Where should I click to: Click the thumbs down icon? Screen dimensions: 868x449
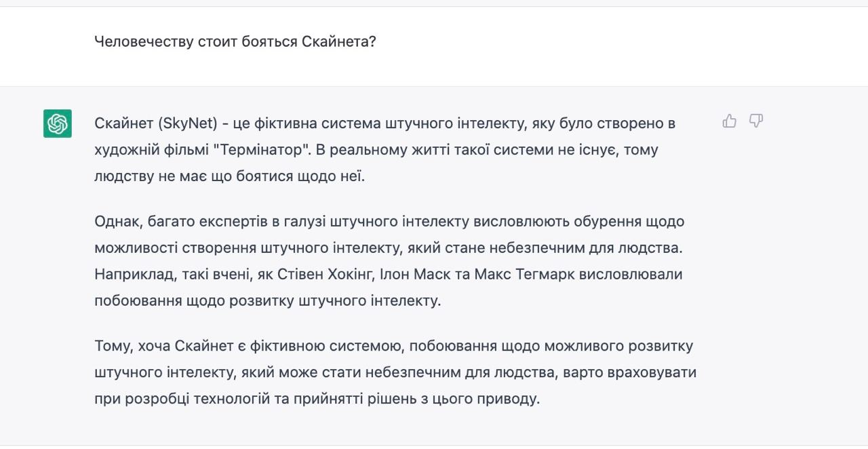[x=756, y=121]
